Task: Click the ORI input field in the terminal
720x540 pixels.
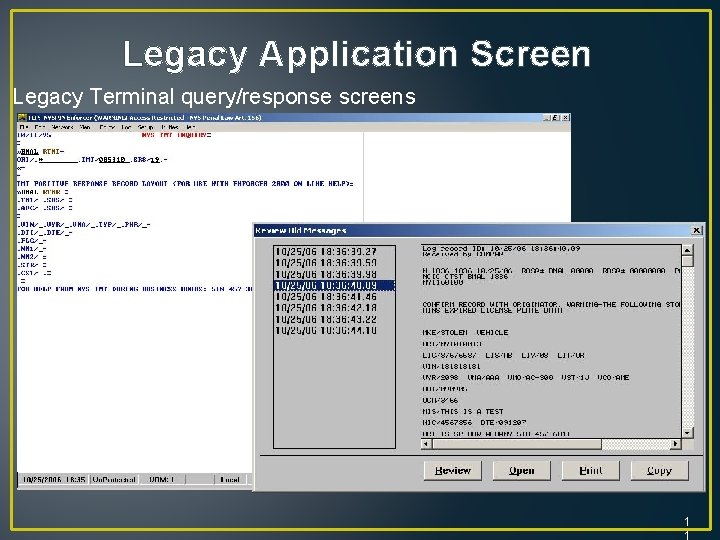Action: (58, 160)
